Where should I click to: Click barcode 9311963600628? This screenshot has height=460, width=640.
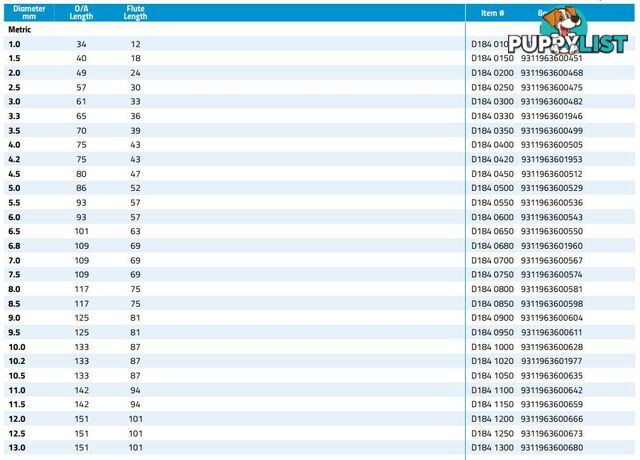click(551, 347)
